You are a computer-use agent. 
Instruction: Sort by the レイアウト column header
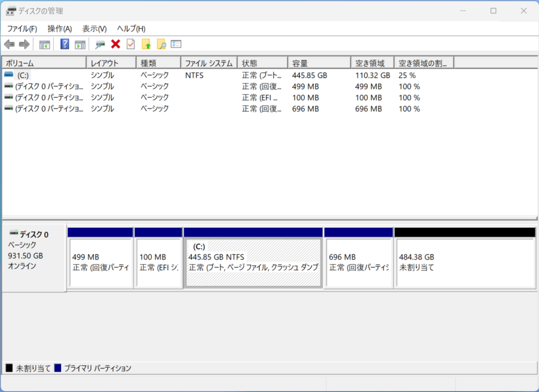(112, 63)
